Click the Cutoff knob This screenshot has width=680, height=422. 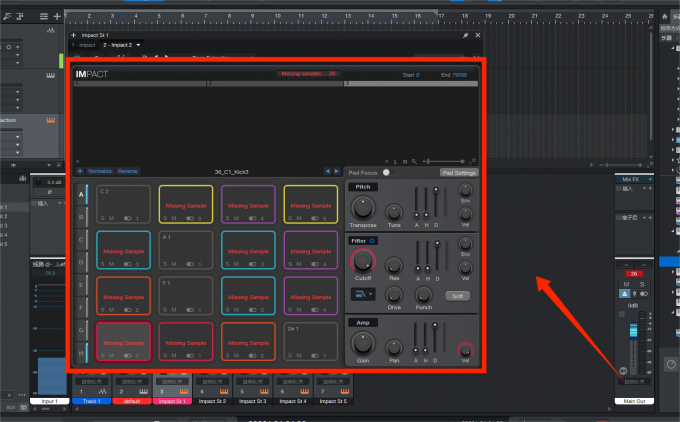coord(363,261)
